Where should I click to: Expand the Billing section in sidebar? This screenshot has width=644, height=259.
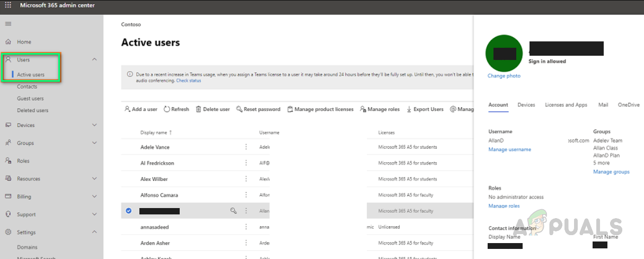pos(94,196)
